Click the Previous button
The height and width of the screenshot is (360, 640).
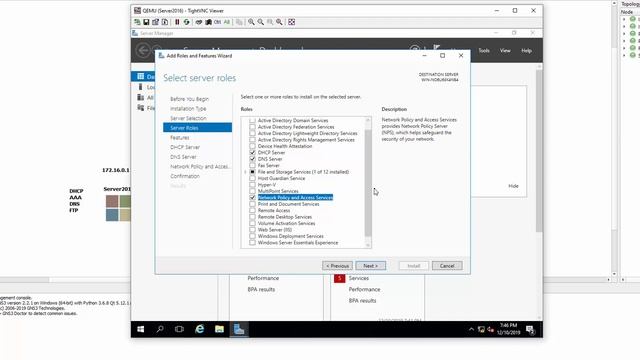[x=337, y=266]
